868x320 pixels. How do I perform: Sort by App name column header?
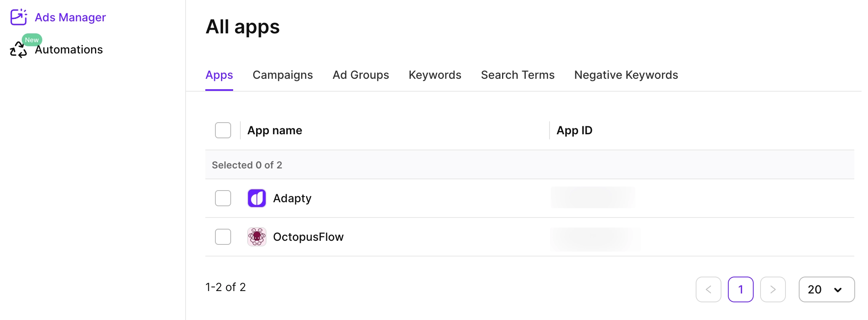(x=275, y=130)
